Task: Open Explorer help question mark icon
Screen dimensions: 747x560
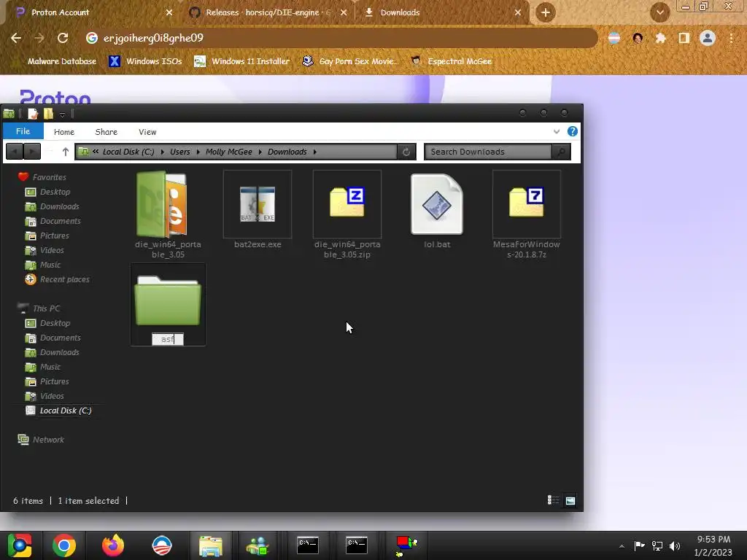Action: point(572,131)
